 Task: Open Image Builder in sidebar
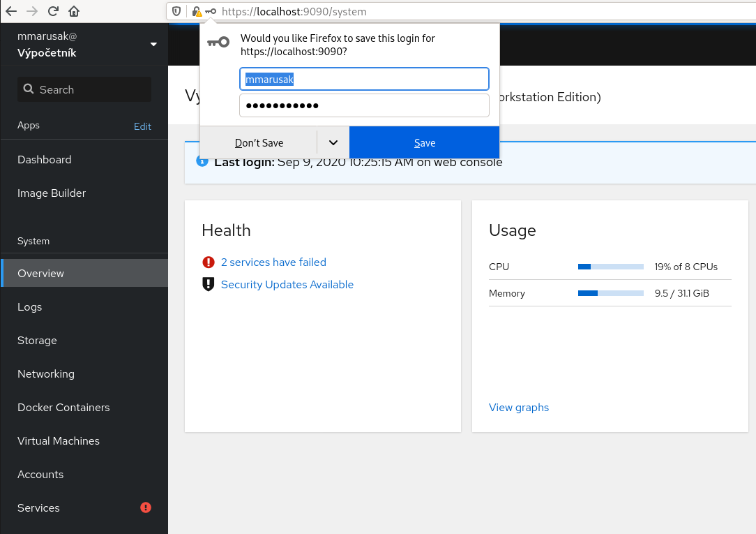coord(84,193)
